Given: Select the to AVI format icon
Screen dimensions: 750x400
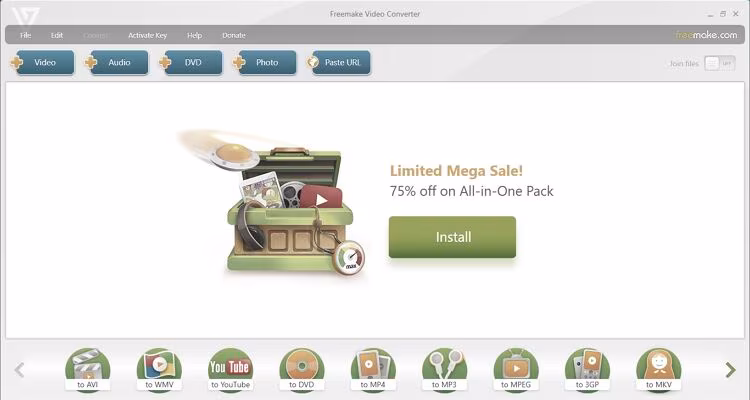Looking at the screenshot, I should [88, 370].
